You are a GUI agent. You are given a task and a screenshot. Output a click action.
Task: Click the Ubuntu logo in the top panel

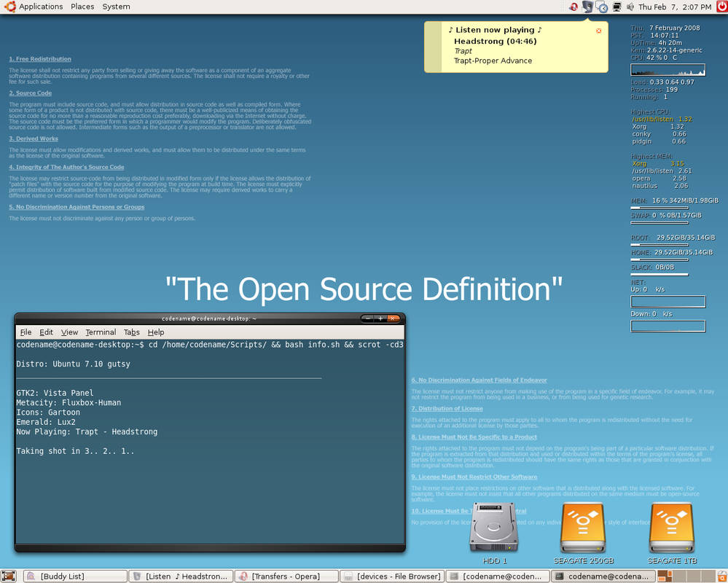point(9,7)
